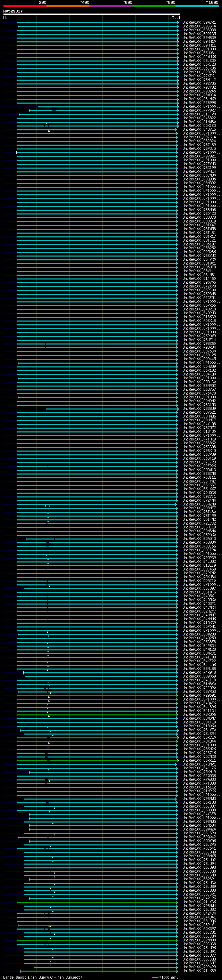Click the purple ~60% identity legend segment
The width and height of the screenshot is (222, 980).
pos(111,6)
